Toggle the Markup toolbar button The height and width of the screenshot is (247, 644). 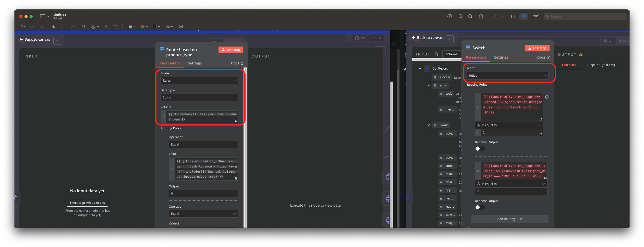(524, 16)
